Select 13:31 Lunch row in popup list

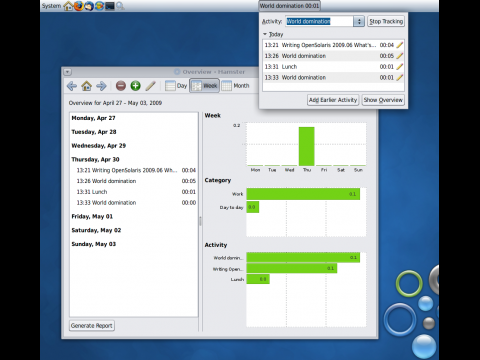click(333, 67)
